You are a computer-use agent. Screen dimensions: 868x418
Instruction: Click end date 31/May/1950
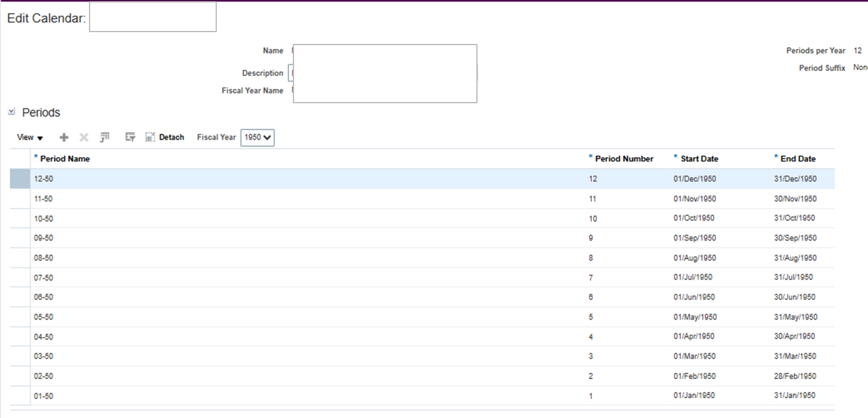tap(796, 317)
